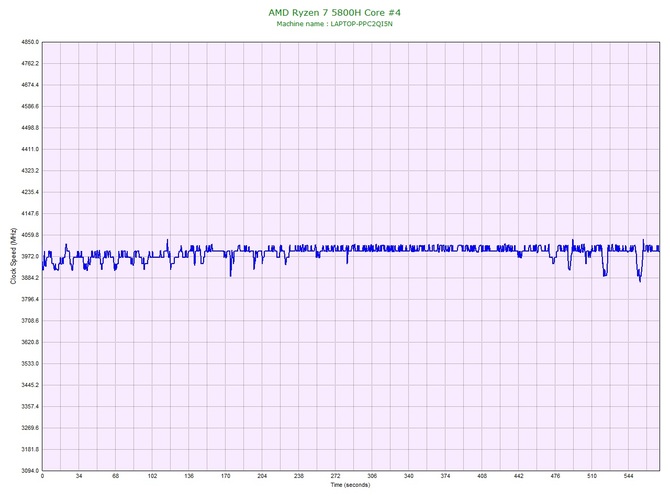Click the 3708.6 y-axis value

tap(30, 321)
